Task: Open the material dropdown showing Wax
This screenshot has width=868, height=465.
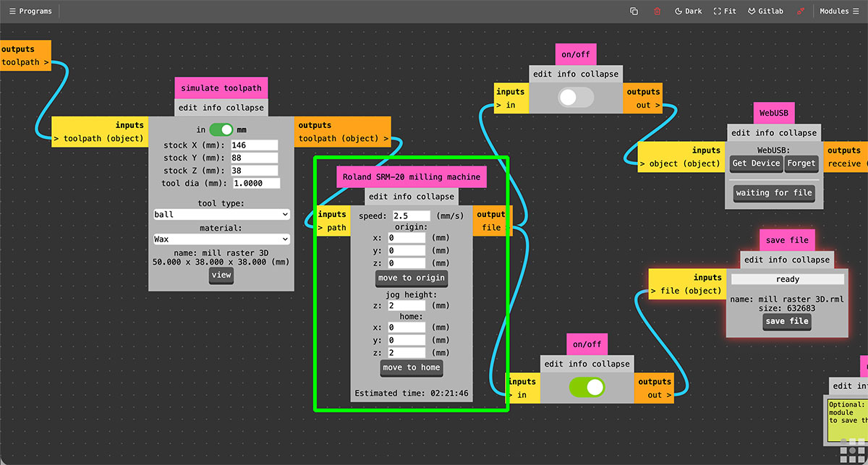Action: click(221, 239)
